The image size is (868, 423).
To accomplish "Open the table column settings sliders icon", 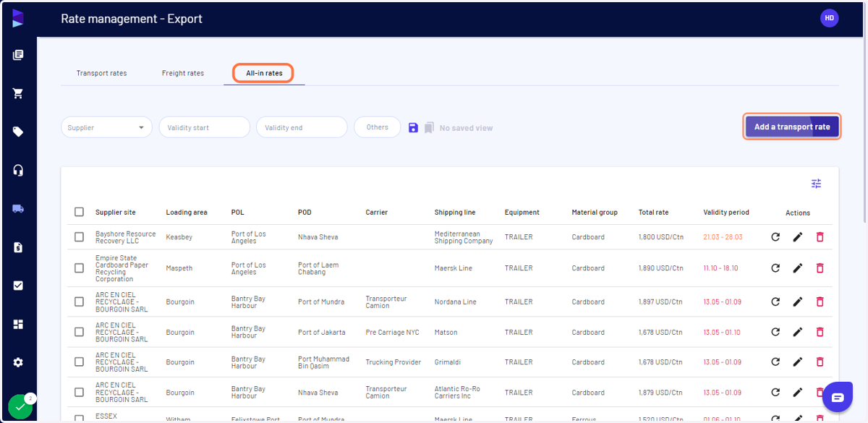I will point(816,184).
